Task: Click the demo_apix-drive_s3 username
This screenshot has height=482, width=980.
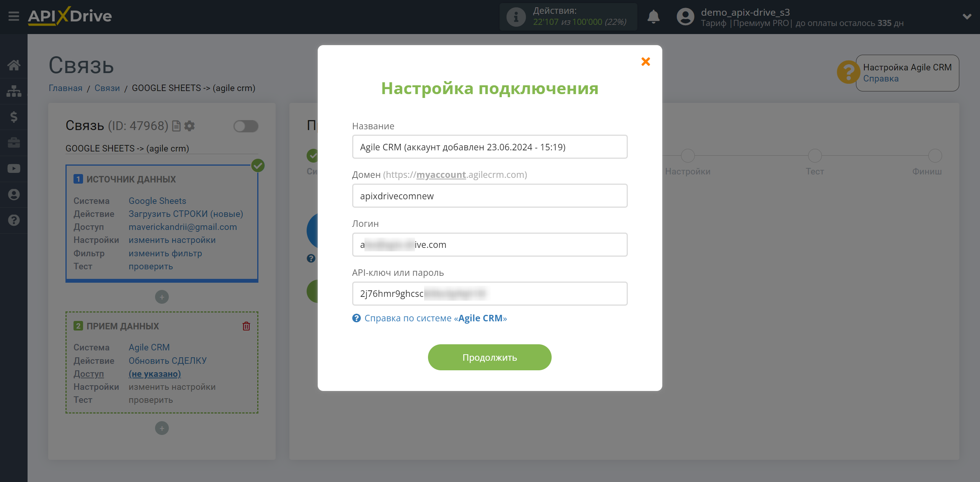Action: coord(745,12)
